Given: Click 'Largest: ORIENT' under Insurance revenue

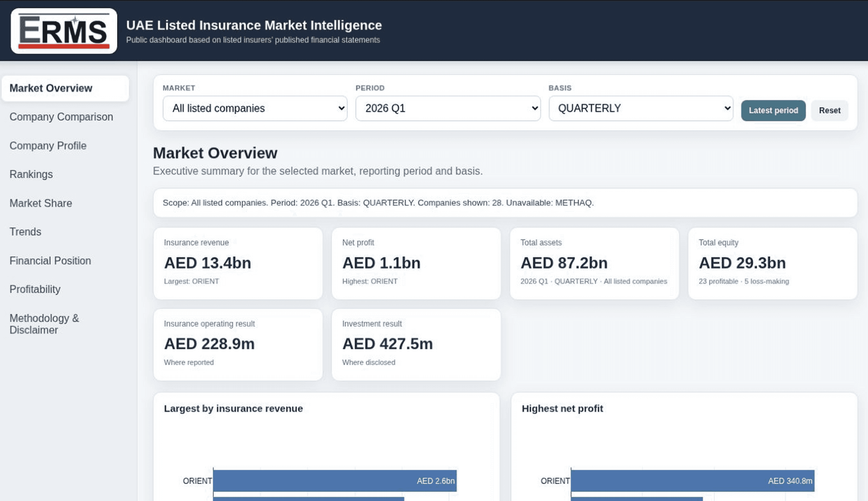Looking at the screenshot, I should (x=191, y=281).
